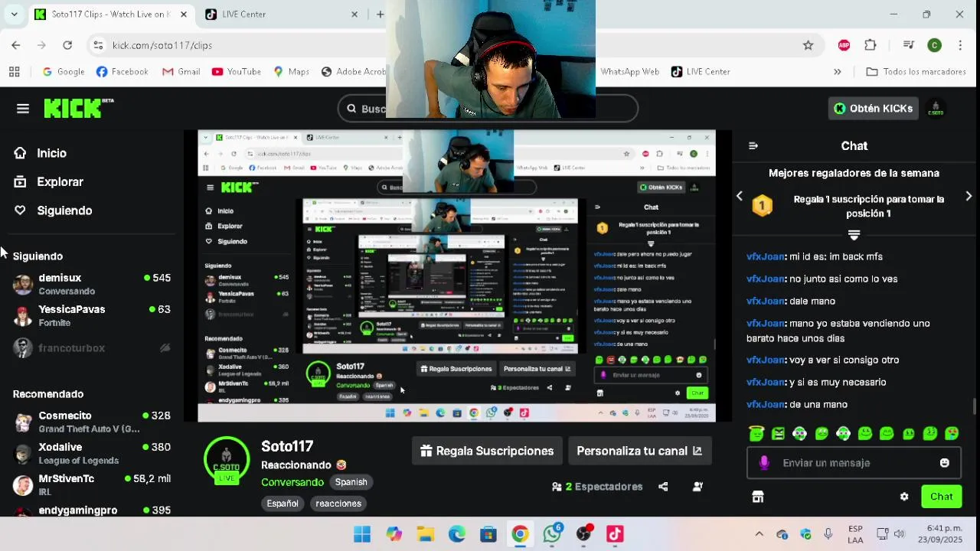Open TikTok LIVE Studio taskbar icon

(x=615, y=534)
